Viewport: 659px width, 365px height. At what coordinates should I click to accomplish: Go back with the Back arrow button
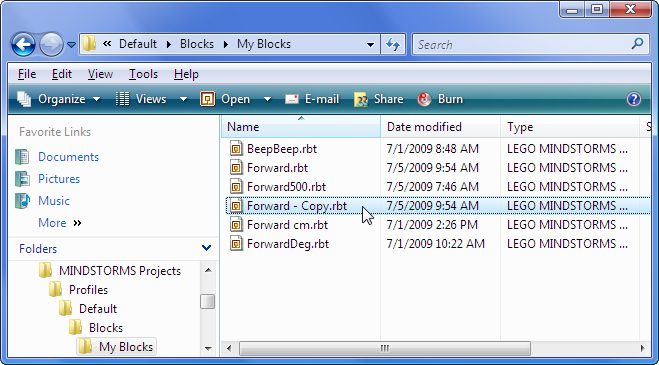click(x=23, y=44)
